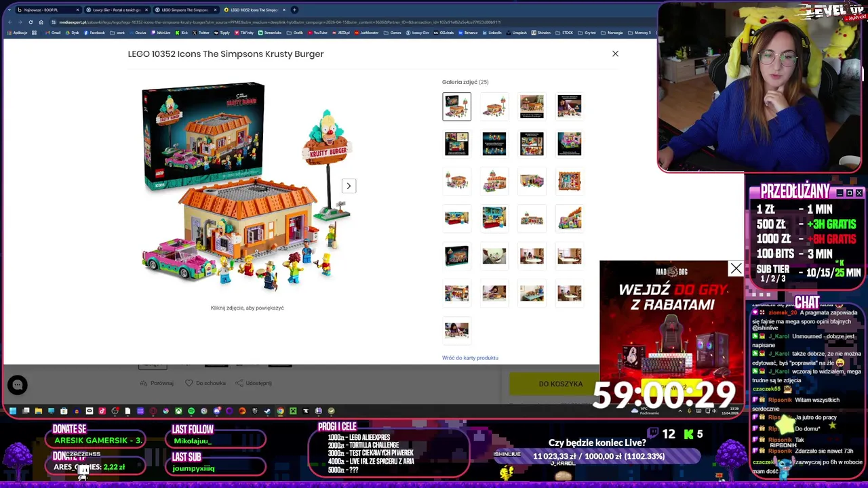The height and width of the screenshot is (488, 868).
Task: Expand the STOCK bookmarks folder
Action: click(565, 33)
